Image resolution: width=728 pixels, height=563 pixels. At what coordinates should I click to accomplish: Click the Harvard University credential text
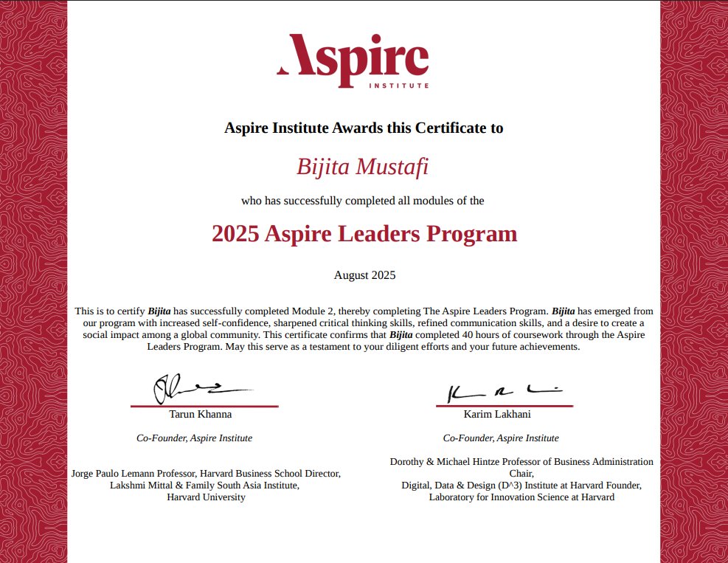pyautogui.click(x=206, y=497)
